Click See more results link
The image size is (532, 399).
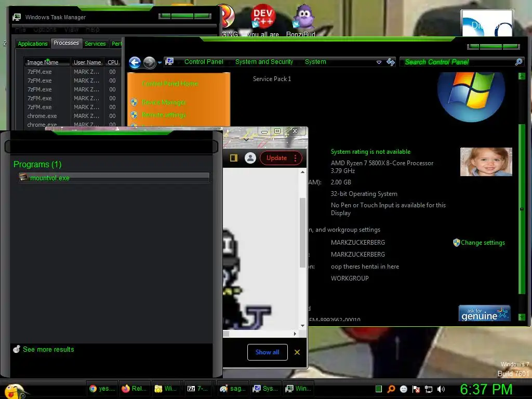(x=48, y=350)
